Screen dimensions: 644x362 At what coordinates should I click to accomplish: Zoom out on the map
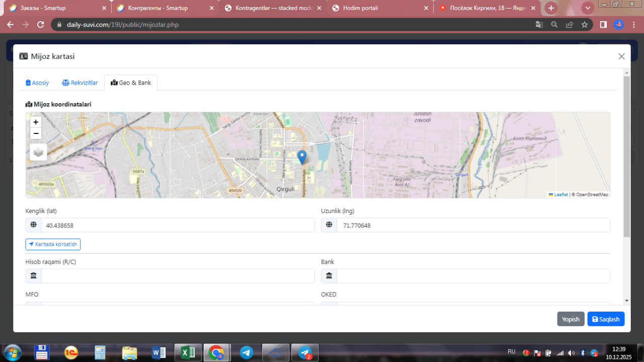tap(36, 133)
